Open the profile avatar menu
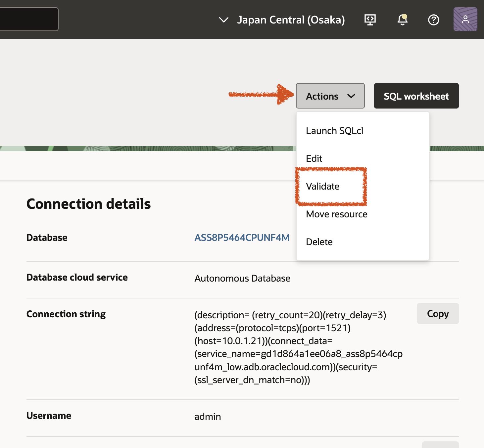Viewport: 484px width, 448px height. pos(465,19)
